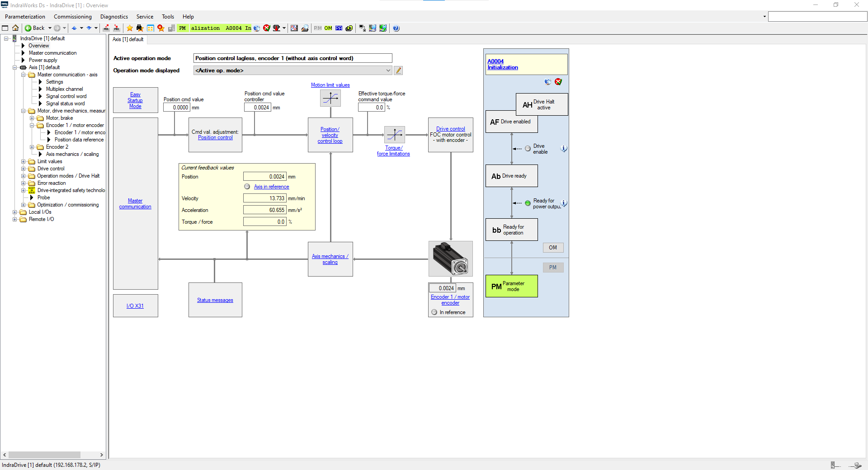The width and height of the screenshot is (868, 470).
Task: Open the Axis mechanics / scaling link
Action: coord(330,259)
